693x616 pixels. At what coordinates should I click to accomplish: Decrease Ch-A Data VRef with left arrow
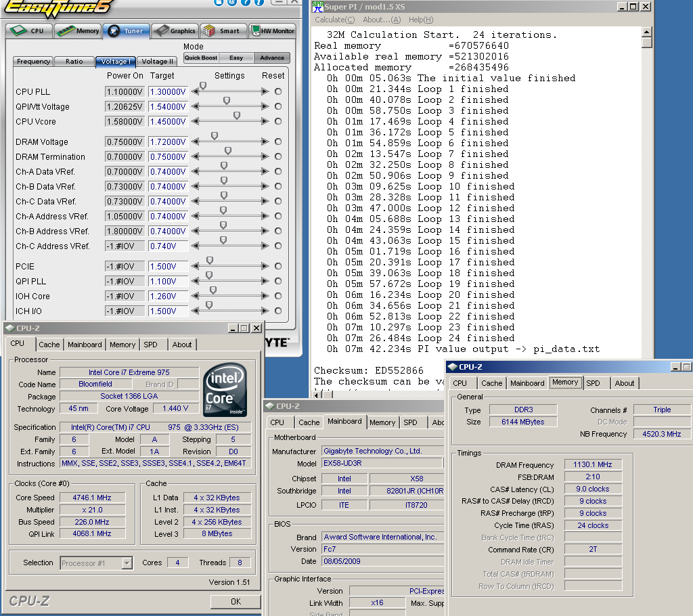[195, 171]
